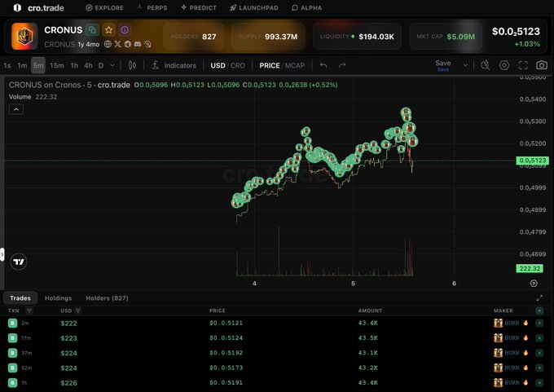
Task: Open the Holders (827) tab
Action: (107, 298)
